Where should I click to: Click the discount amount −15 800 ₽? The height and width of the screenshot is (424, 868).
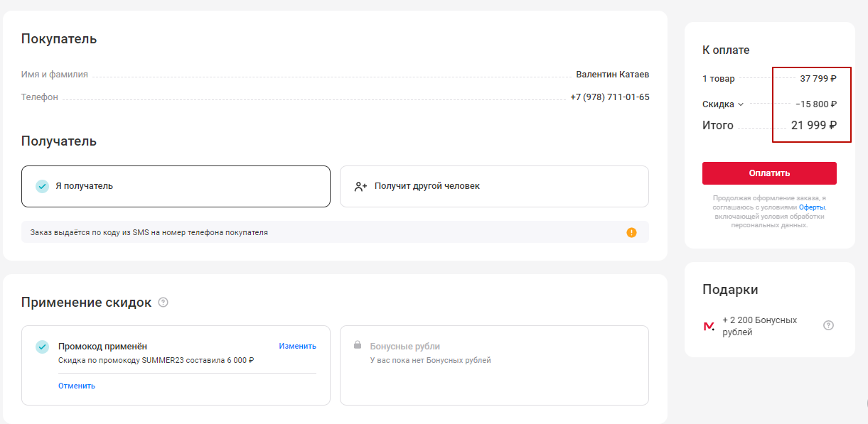(815, 104)
